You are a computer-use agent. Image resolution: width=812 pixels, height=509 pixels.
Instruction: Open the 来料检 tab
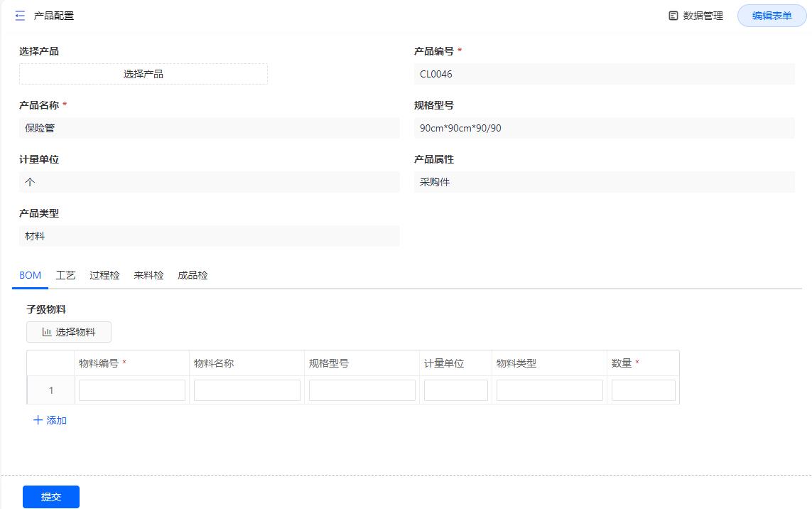[x=148, y=275]
